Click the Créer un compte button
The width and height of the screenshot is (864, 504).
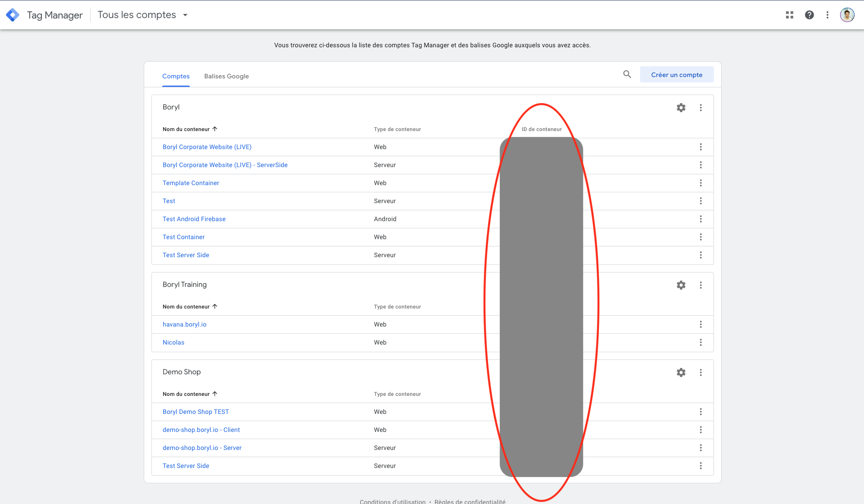677,74
